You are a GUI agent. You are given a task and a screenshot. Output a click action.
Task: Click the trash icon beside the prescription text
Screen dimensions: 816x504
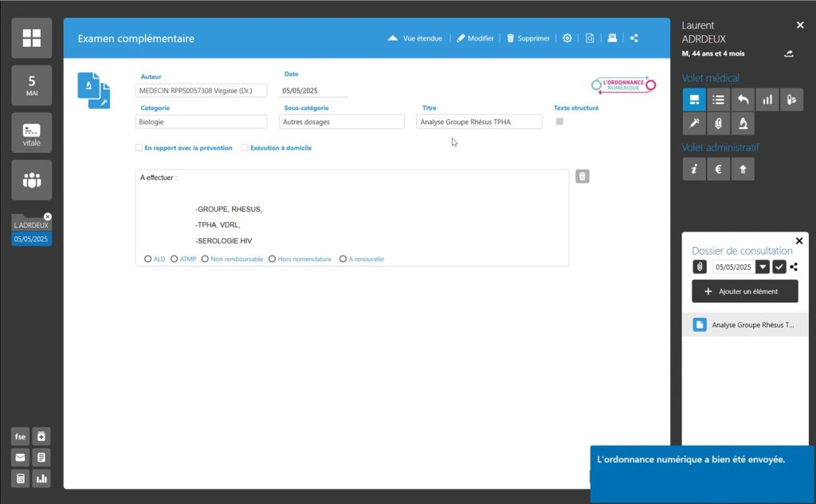(x=583, y=177)
